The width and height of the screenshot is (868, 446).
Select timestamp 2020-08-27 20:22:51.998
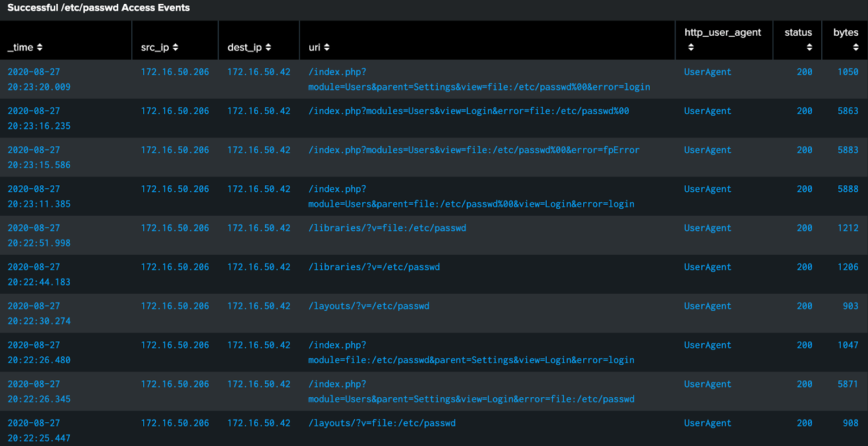[x=39, y=235]
